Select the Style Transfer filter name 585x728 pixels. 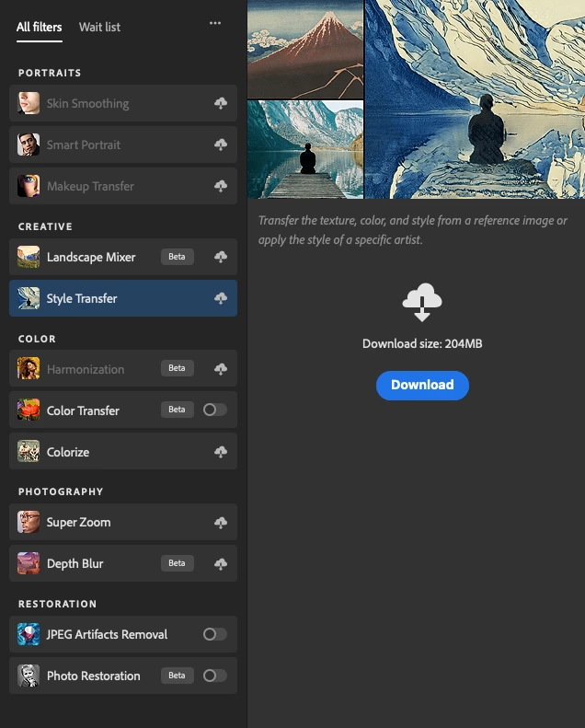pyautogui.click(x=82, y=298)
